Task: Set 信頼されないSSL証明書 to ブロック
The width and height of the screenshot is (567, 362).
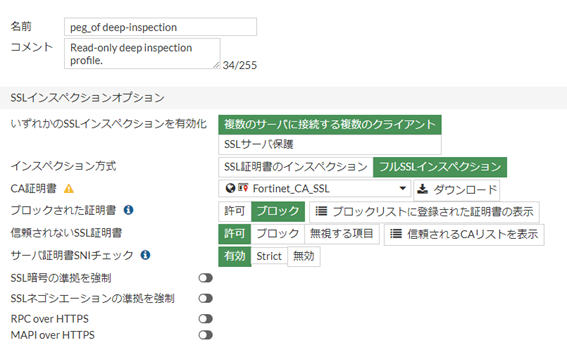Action: [x=278, y=234]
